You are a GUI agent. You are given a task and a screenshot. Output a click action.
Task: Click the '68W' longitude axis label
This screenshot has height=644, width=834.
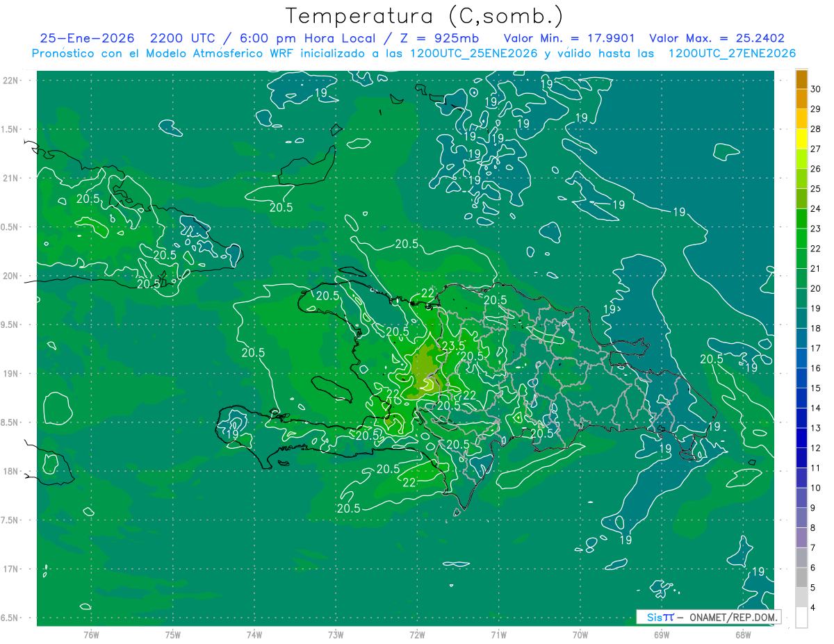pyautogui.click(x=743, y=635)
